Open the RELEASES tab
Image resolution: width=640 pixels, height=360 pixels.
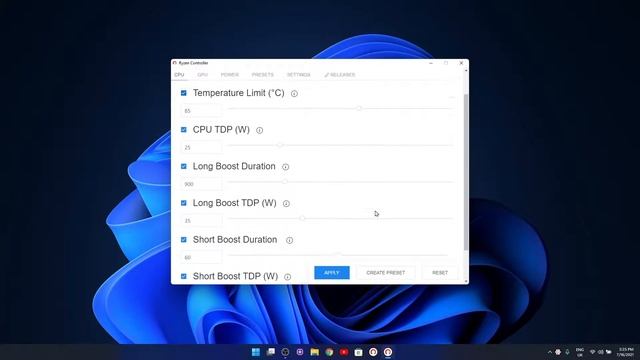340,75
